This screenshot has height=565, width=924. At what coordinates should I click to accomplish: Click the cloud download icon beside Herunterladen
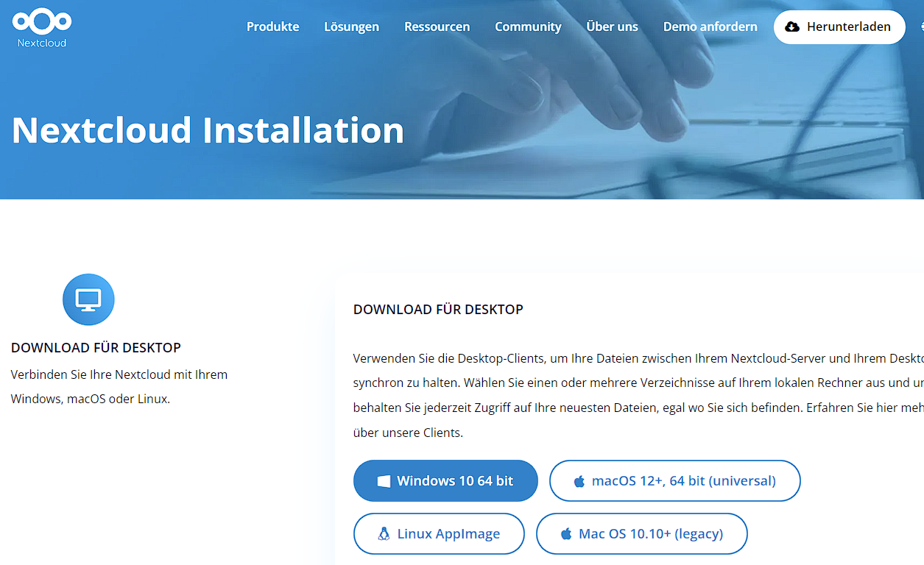point(792,27)
